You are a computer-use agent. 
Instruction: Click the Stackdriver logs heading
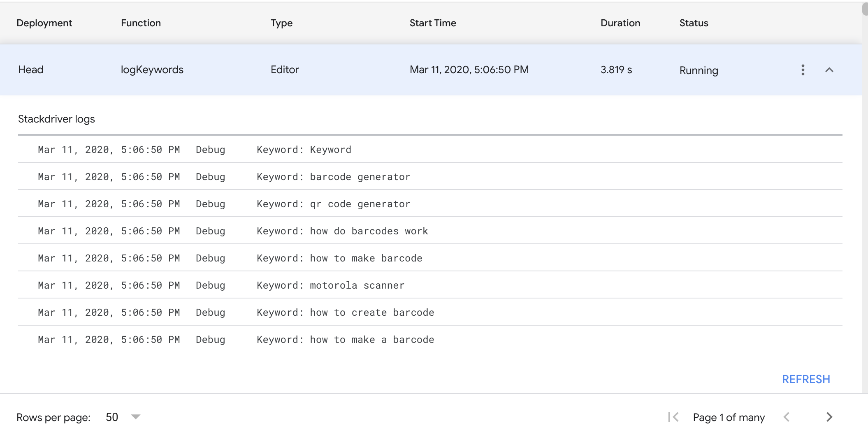(56, 119)
